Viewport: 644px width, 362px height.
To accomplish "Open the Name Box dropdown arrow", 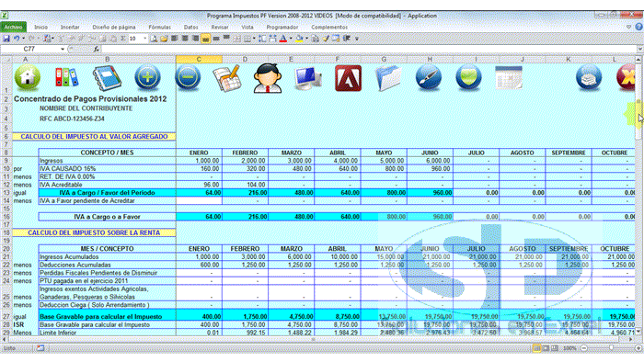I will coord(63,50).
